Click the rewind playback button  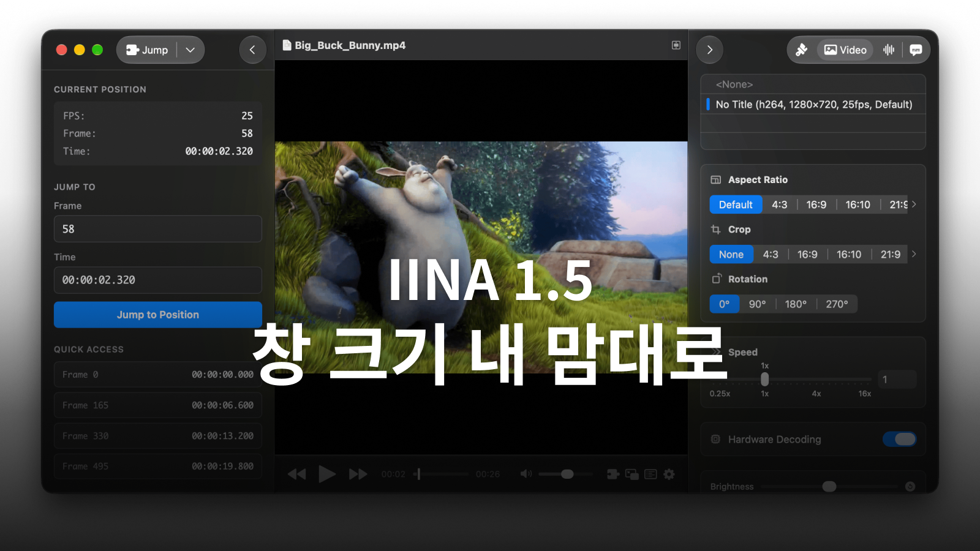[x=296, y=474]
